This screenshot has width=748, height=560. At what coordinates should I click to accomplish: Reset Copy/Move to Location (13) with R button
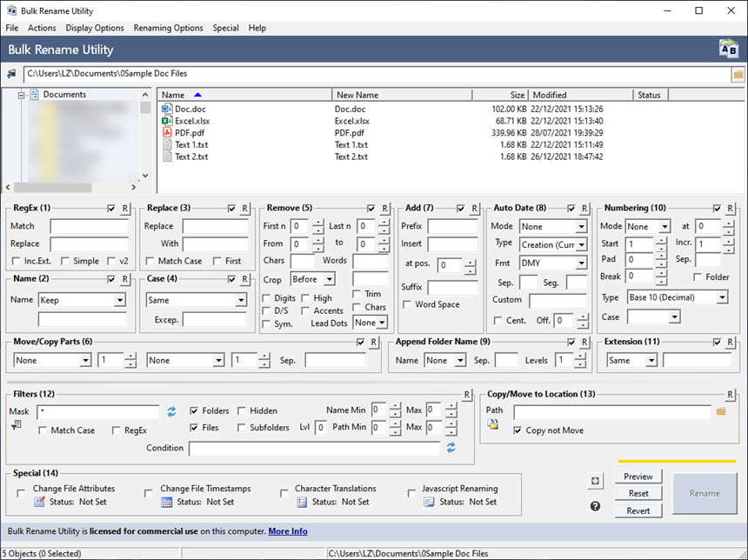pyautogui.click(x=730, y=395)
